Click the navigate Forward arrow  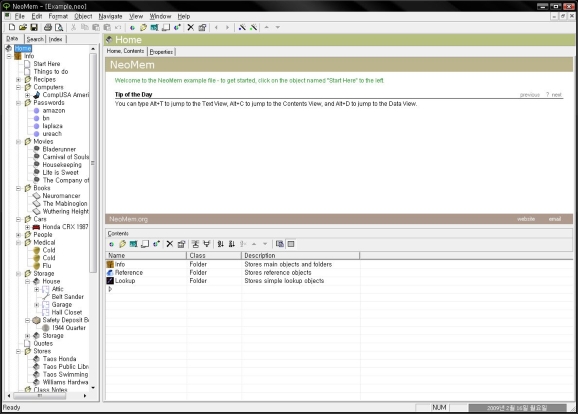click(227, 27)
